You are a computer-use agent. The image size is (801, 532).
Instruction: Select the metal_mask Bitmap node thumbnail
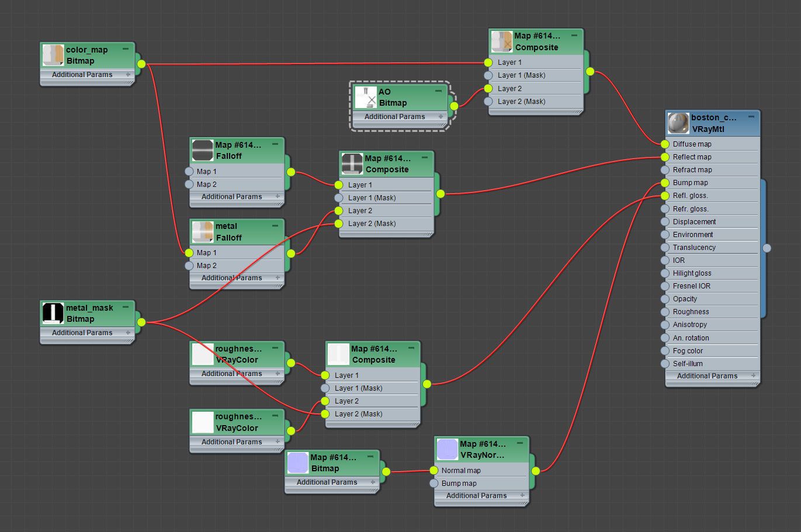53,313
